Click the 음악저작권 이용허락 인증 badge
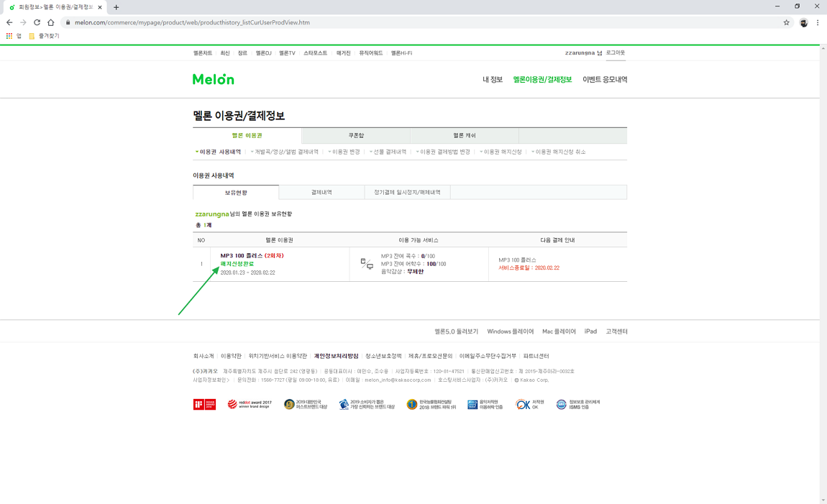The image size is (827, 504). (485, 404)
